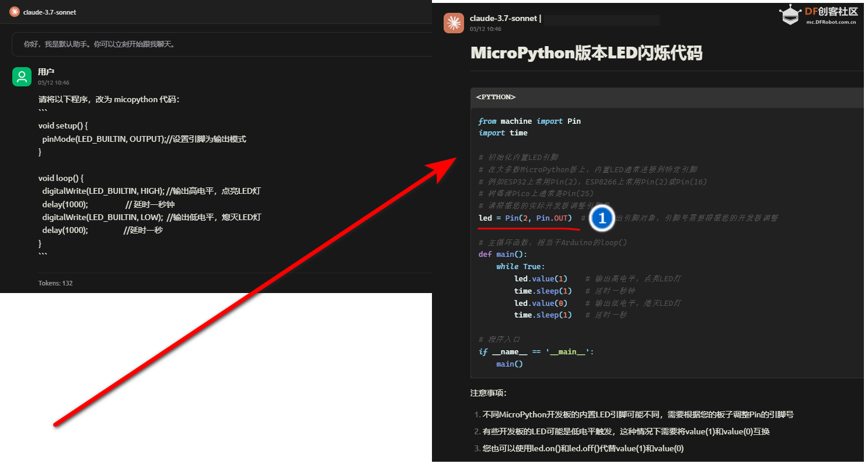Click the 'while True:' code line
Screen dimensions: 868x467
coord(521,267)
